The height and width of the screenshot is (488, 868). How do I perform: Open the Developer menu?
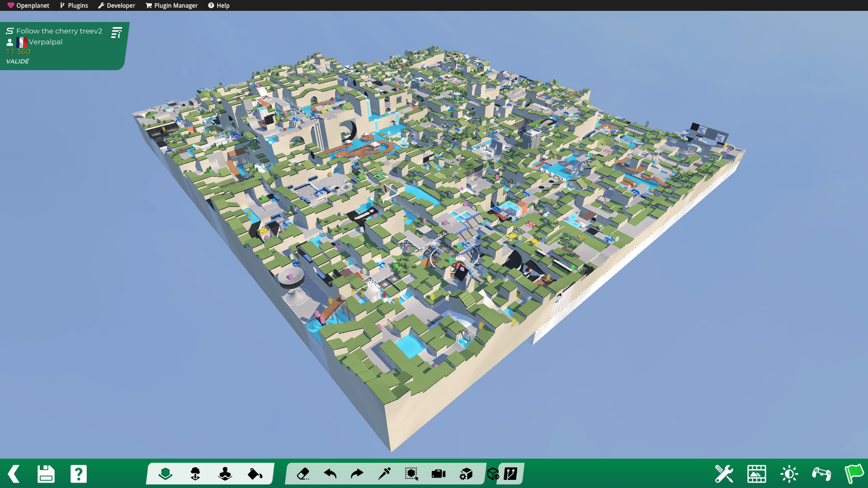[x=117, y=5]
